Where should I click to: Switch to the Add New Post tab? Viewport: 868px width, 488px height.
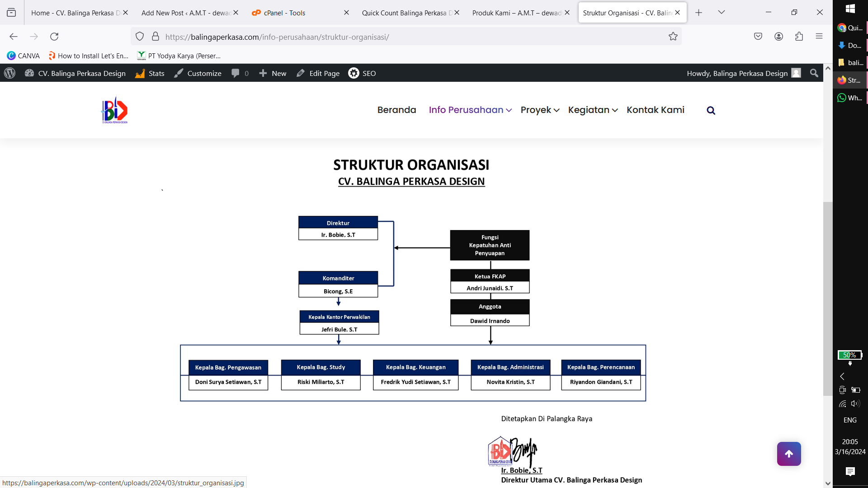[185, 13]
